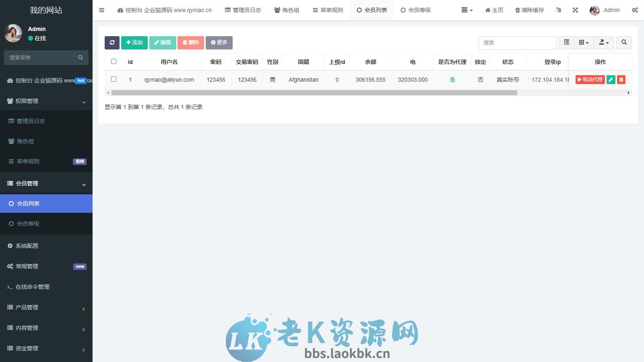Click the 取消代理 button for the member row
The width and height of the screenshot is (644, 362).
(590, 80)
